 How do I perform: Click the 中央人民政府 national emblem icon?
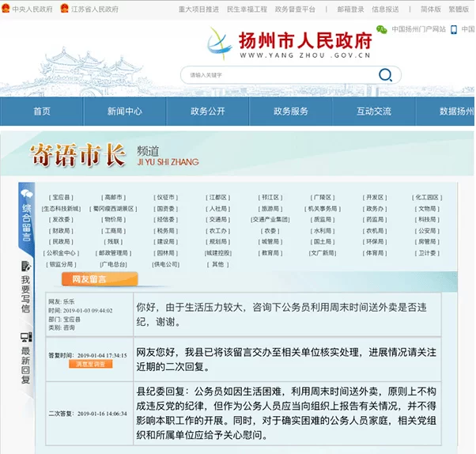6,9
